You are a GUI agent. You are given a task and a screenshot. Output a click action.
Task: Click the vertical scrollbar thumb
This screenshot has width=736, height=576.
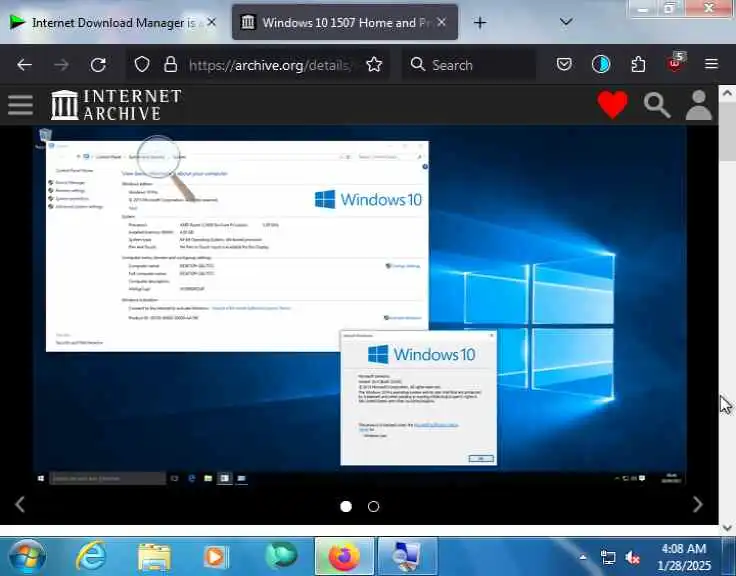tap(727, 132)
